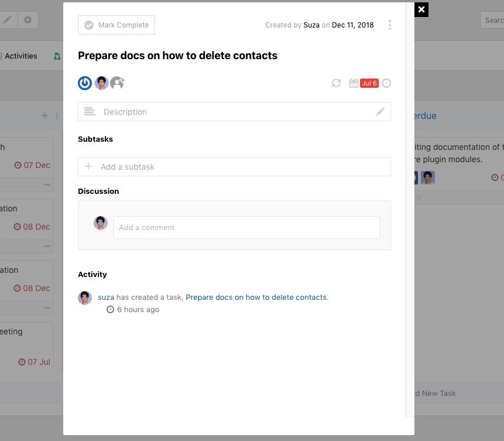Click the Activity section heading
This screenshot has height=441, width=504.
tap(92, 274)
